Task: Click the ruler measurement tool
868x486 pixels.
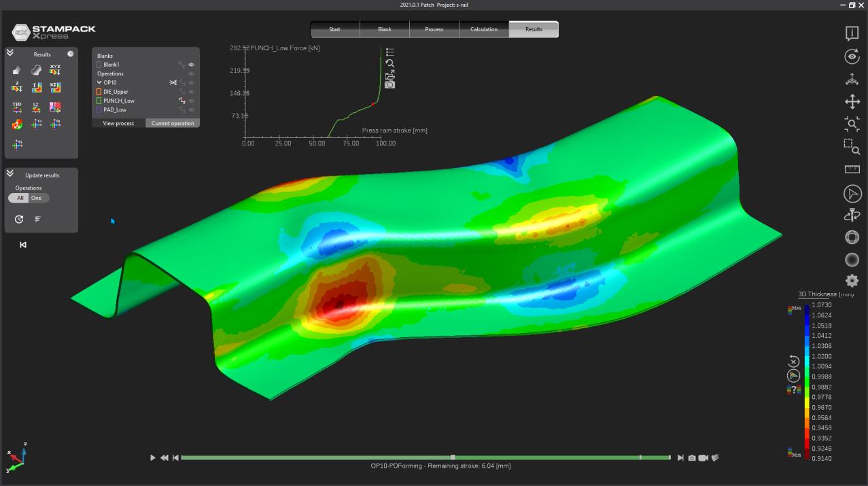Action: [x=852, y=169]
